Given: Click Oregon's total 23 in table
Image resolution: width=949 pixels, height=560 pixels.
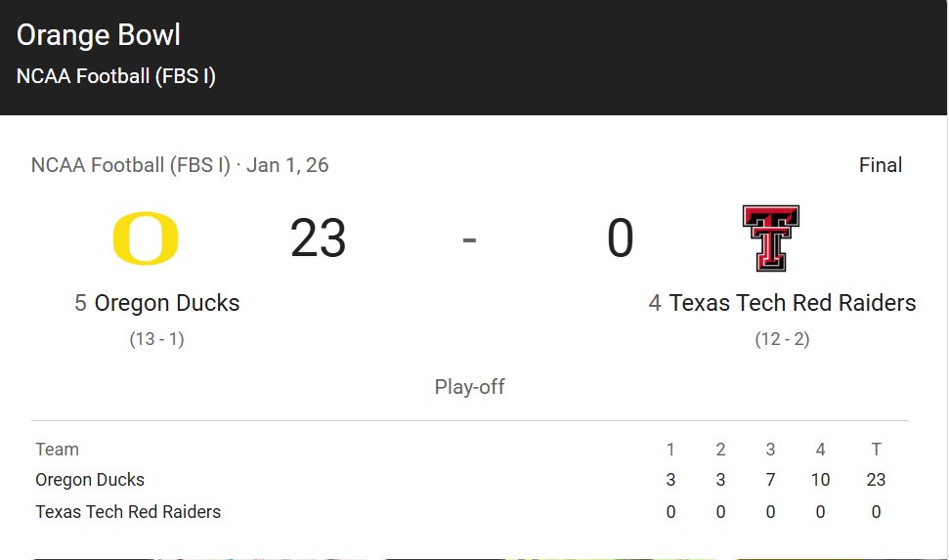Looking at the screenshot, I should pos(876,480).
